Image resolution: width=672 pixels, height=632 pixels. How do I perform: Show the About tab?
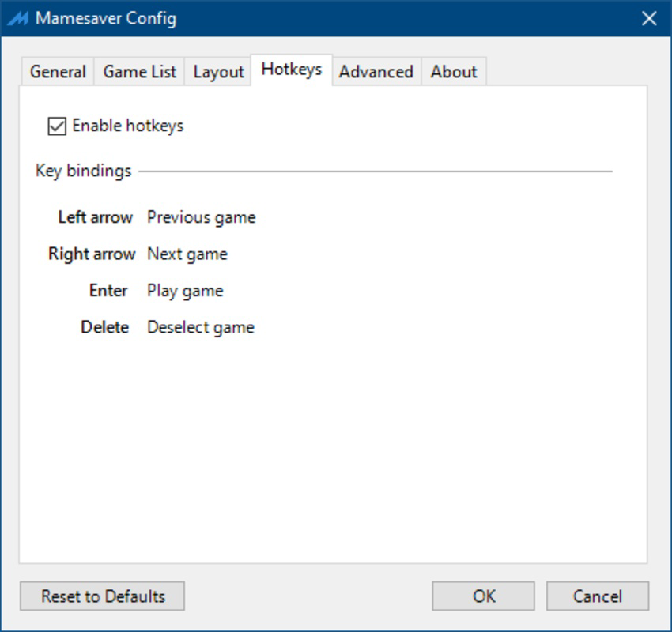[454, 72]
